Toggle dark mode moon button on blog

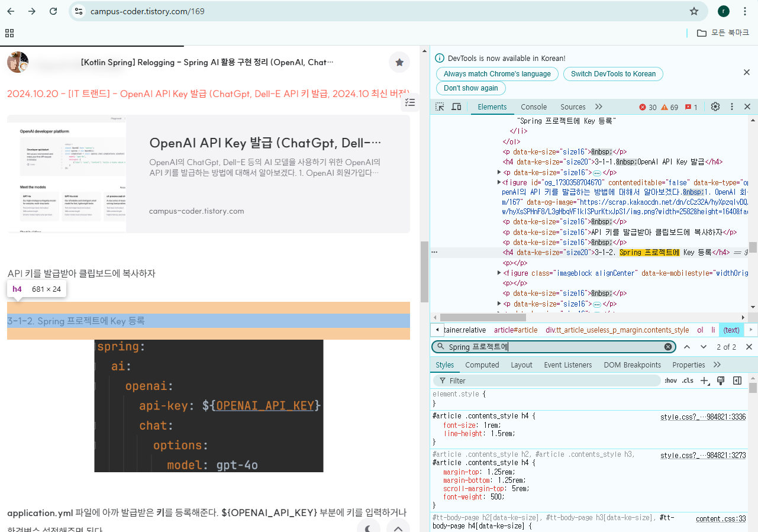[369, 528]
